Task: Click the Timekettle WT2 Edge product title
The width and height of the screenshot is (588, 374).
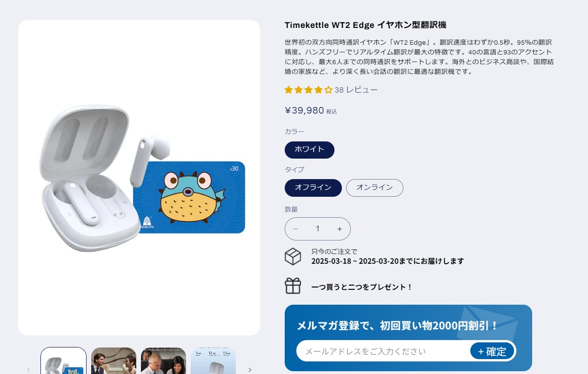Action: (x=366, y=25)
